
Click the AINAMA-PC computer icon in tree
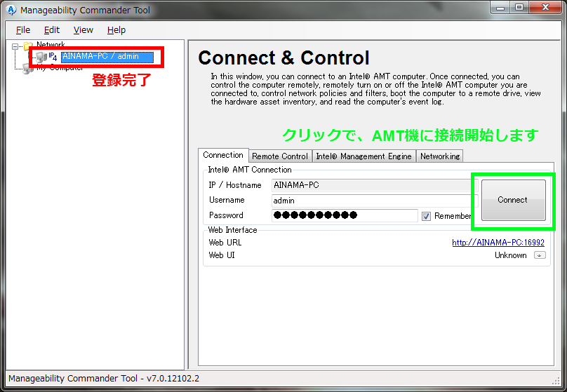coord(41,57)
